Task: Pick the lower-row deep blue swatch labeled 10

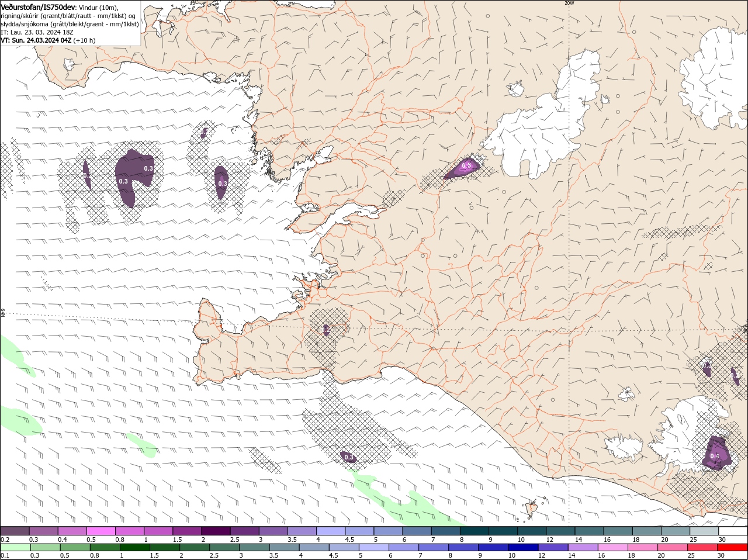Action: pyautogui.click(x=524, y=547)
